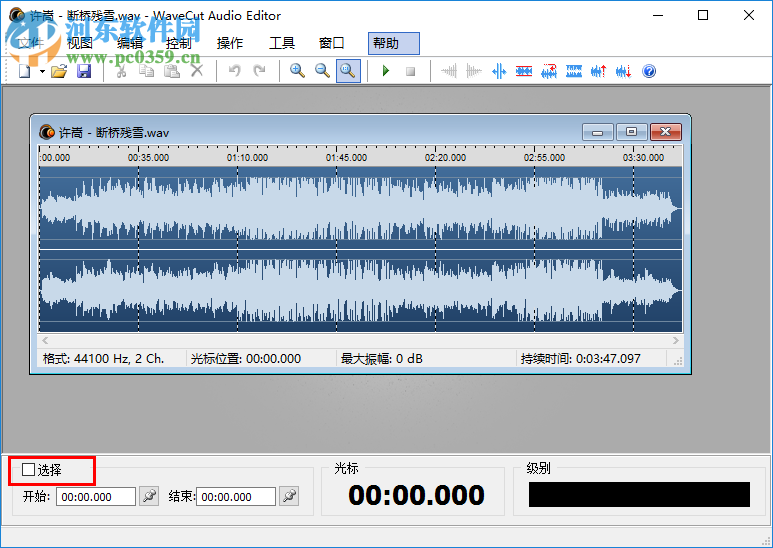Click waveform icon with red down arrow
This screenshot has width=773, height=548.
(624, 71)
